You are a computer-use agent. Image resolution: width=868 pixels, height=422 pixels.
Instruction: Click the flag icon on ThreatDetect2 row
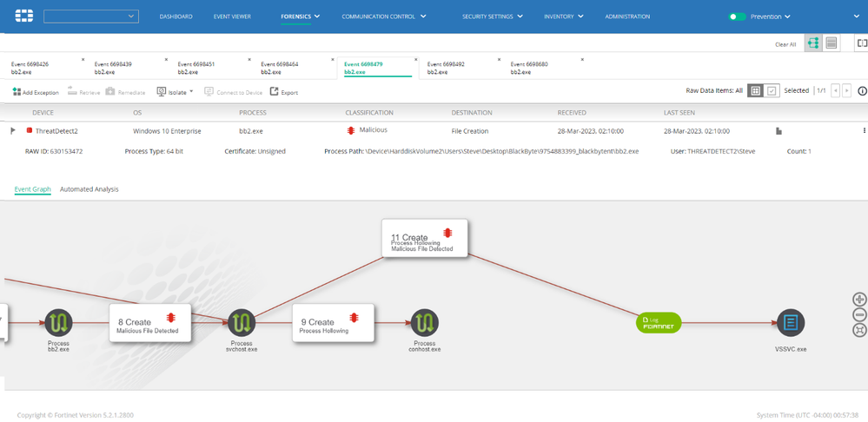[x=13, y=130]
